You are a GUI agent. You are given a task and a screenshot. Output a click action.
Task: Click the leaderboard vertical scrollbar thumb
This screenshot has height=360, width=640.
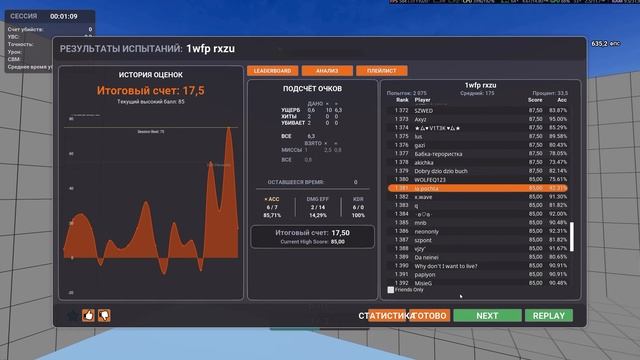click(x=572, y=237)
